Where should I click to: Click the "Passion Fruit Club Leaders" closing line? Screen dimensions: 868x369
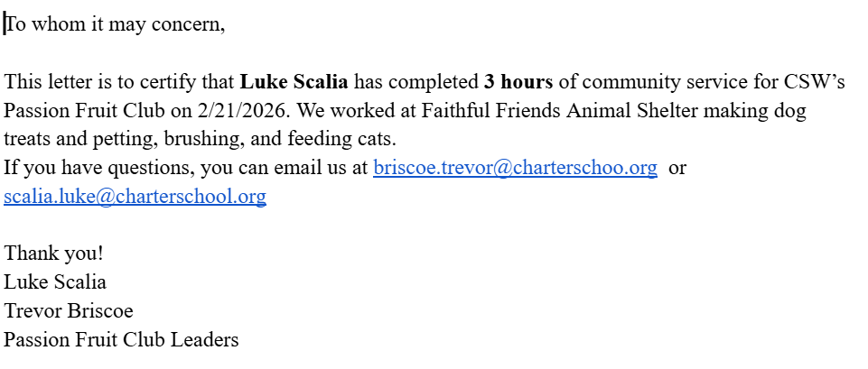click(121, 340)
